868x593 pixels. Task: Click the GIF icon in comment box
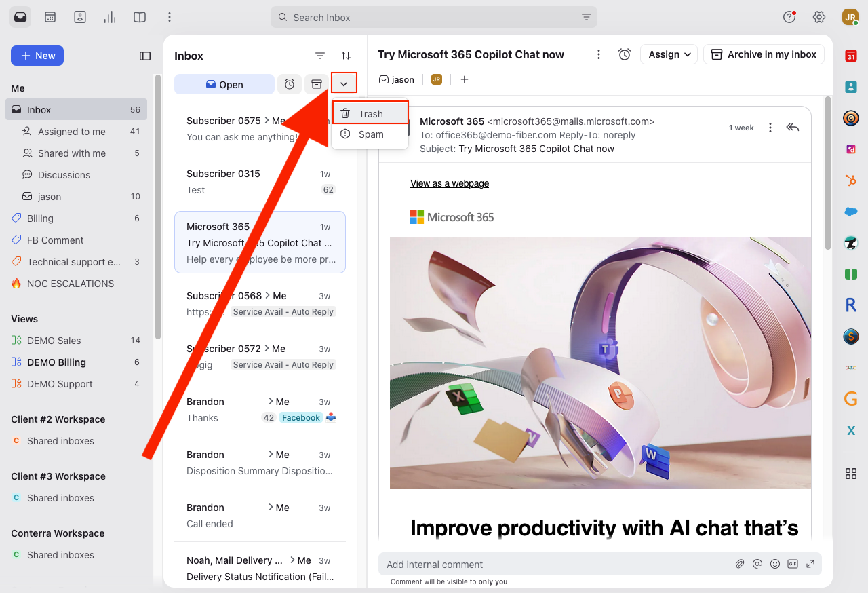(x=793, y=564)
